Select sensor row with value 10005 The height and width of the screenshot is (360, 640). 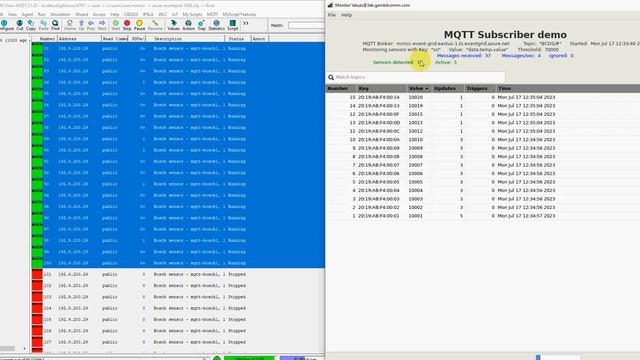[x=482, y=182]
